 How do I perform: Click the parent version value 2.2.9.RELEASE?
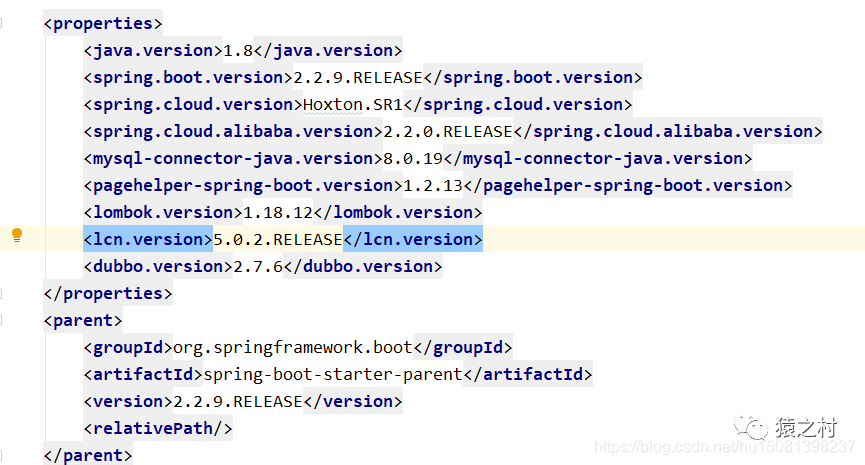(238, 402)
